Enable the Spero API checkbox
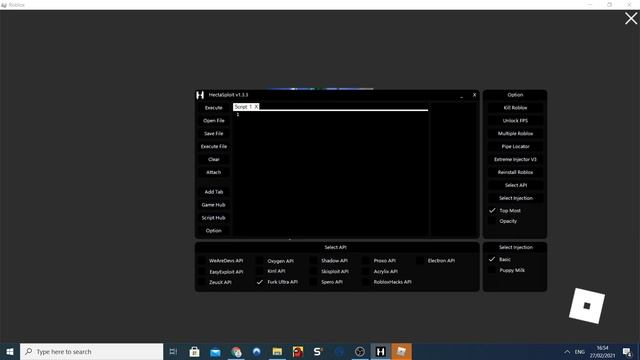640x360 pixels. pos(313,282)
